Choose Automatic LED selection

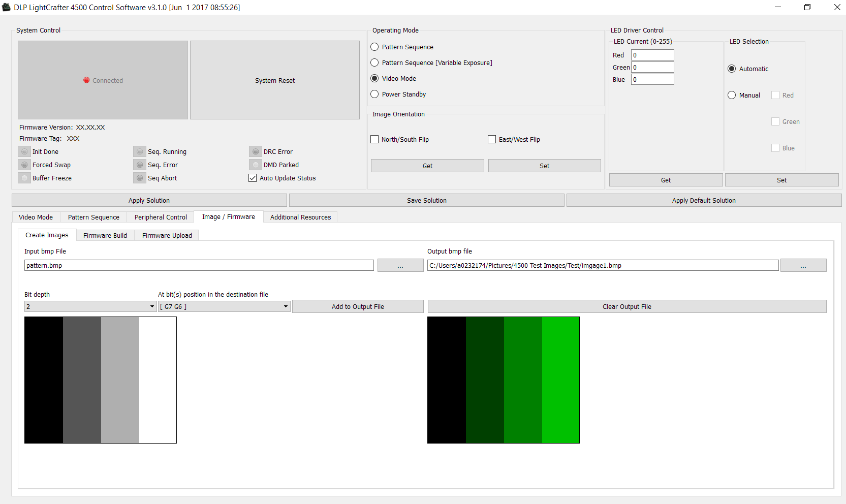point(732,69)
